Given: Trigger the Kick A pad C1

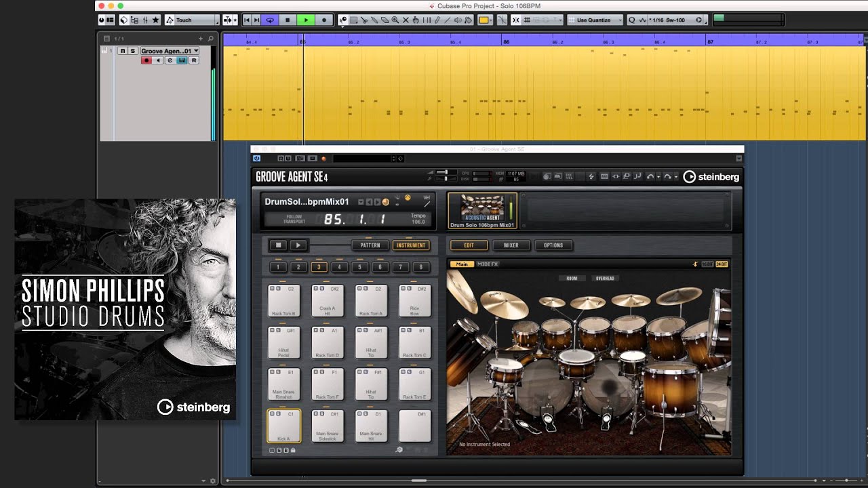Looking at the screenshot, I should click(x=284, y=426).
